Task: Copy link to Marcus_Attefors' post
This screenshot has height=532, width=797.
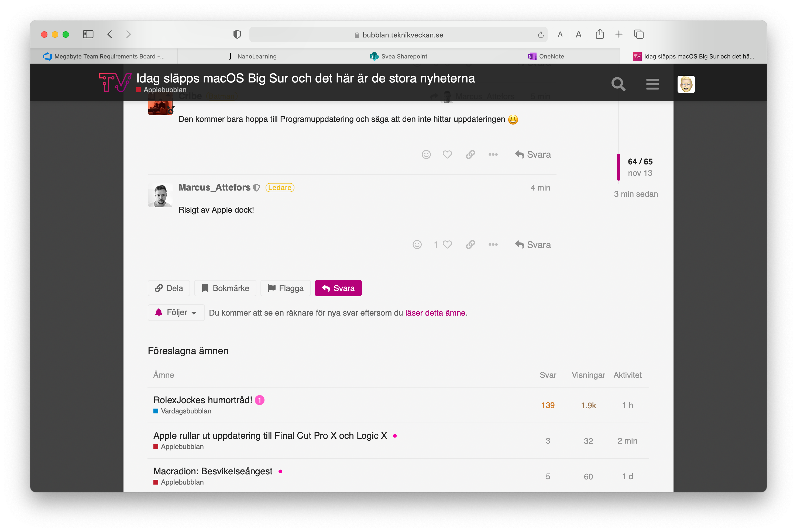Action: tap(470, 245)
